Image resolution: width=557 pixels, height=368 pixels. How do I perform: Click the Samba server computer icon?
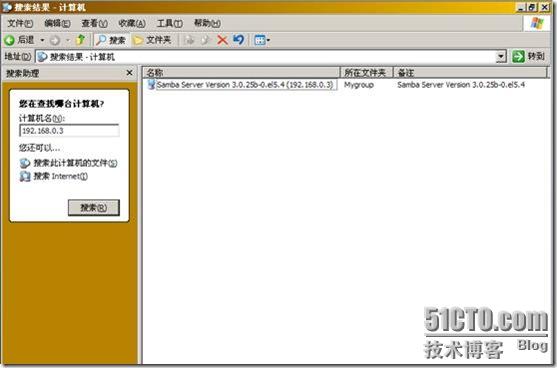click(x=151, y=85)
